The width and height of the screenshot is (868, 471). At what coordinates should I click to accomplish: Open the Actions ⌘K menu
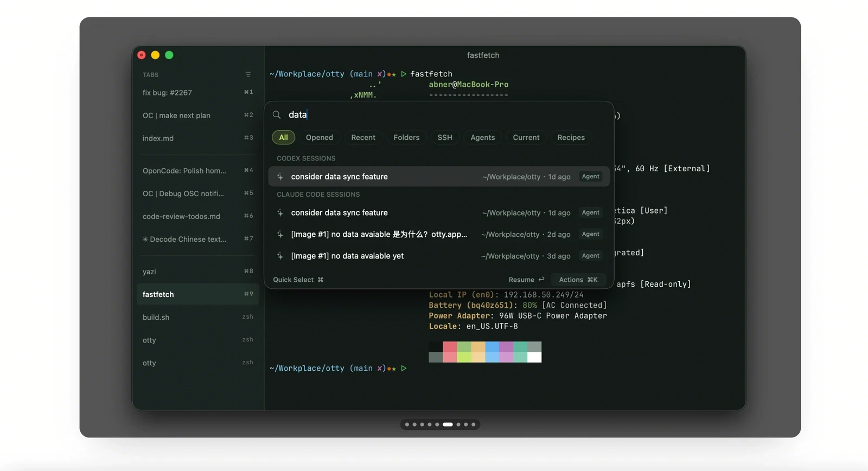click(578, 280)
